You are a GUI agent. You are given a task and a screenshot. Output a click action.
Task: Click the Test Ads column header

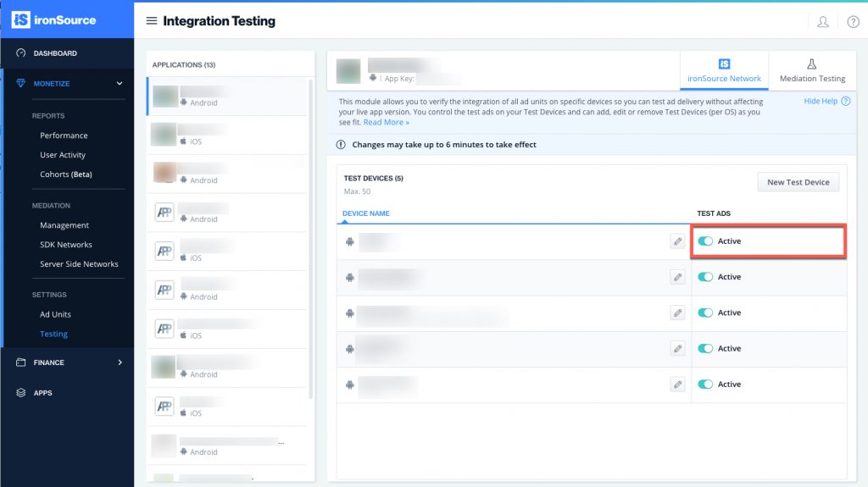[x=714, y=213]
